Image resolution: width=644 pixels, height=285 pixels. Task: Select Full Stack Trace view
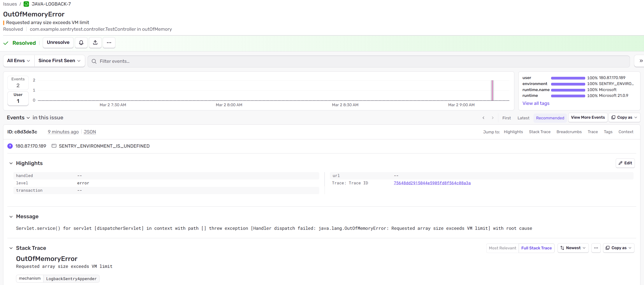pos(536,248)
